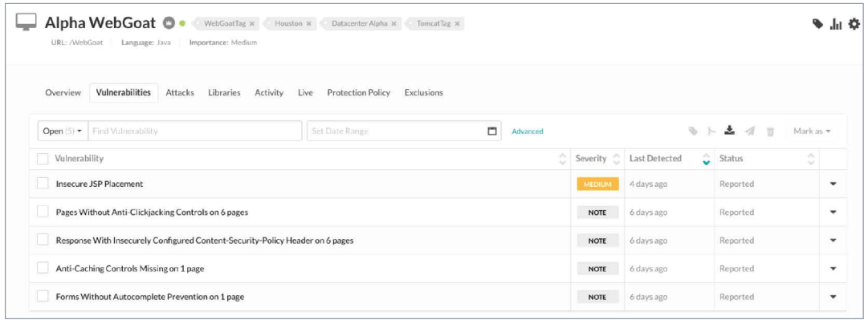Click the calendar icon in date range
Image resolution: width=868 pixels, height=324 pixels.
tap(492, 131)
